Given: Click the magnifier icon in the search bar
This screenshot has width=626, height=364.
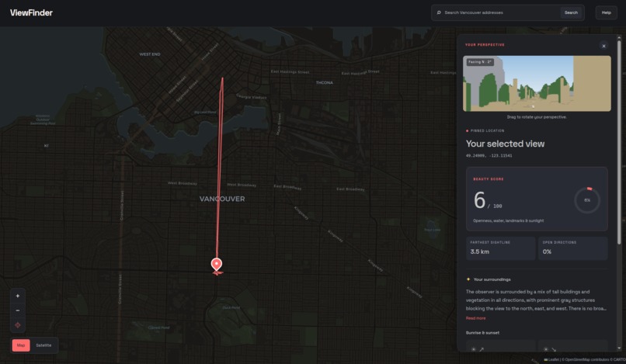Looking at the screenshot, I should pyautogui.click(x=439, y=12).
